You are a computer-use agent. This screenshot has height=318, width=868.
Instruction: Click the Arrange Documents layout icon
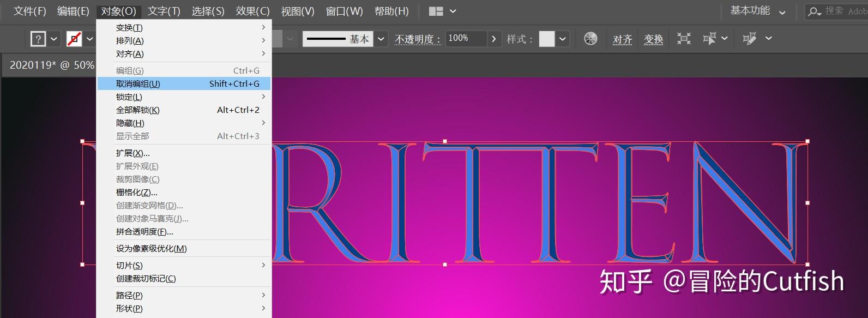[436, 11]
